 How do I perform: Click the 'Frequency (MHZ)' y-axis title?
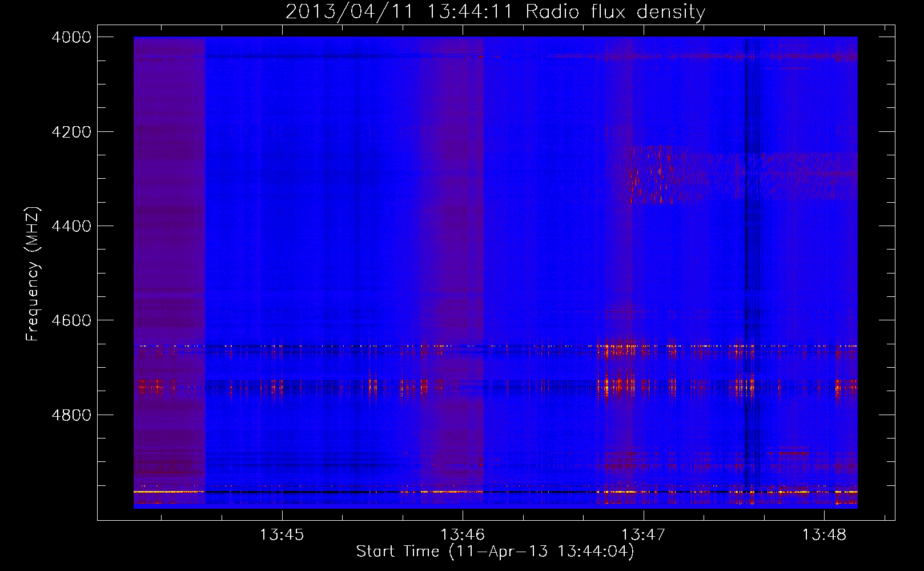[33, 274]
